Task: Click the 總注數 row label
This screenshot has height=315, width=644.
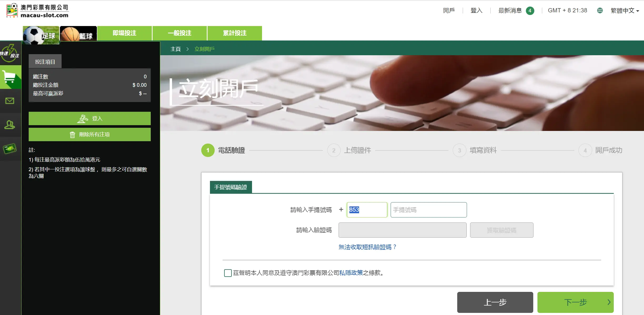Action: pyautogui.click(x=41, y=77)
